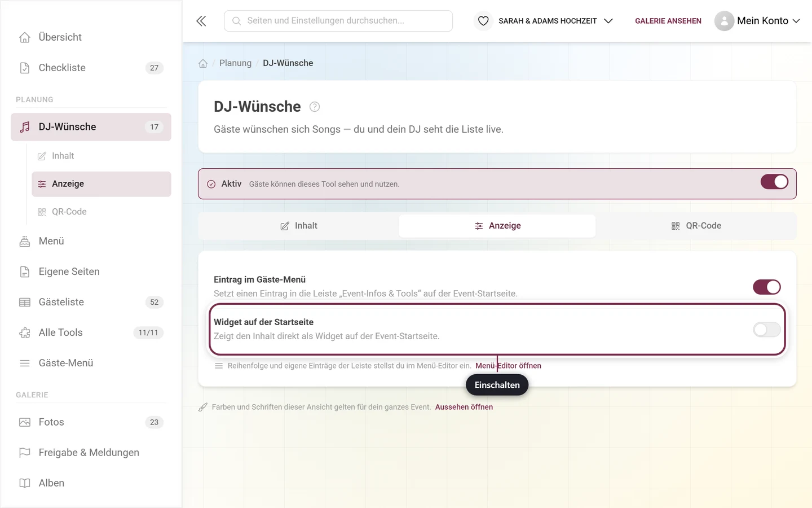
Task: Click the puzzle icon beside Alle Tools
Action: (25, 332)
